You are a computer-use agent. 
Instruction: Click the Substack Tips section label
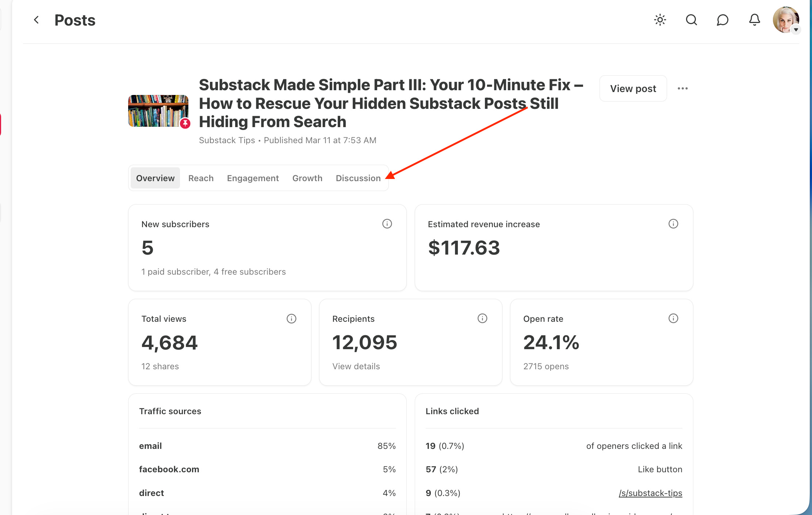click(x=227, y=140)
